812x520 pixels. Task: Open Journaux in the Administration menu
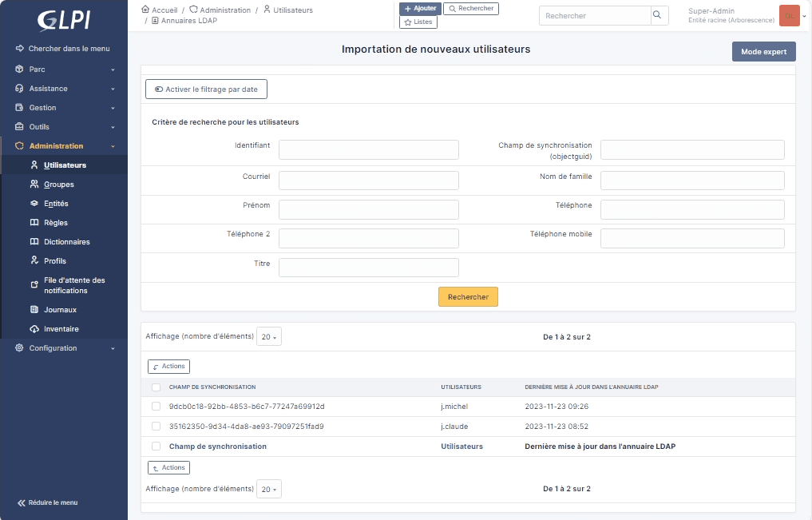(60, 310)
